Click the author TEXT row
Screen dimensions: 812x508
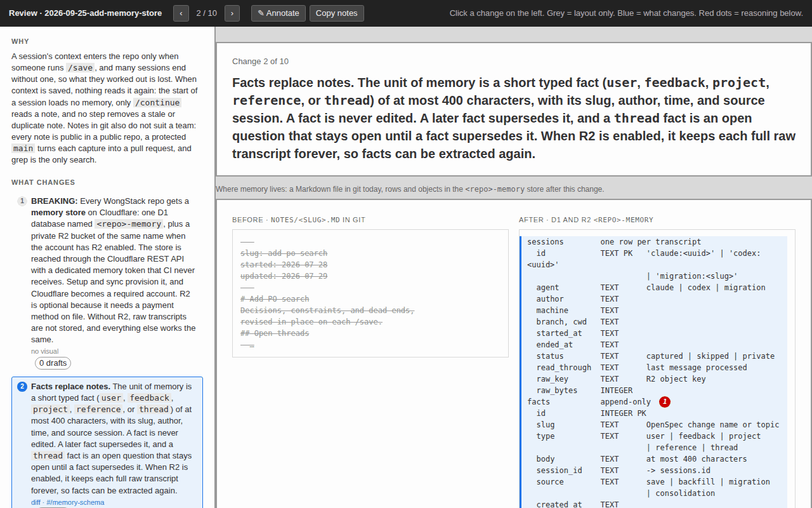pyautogui.click(x=577, y=299)
